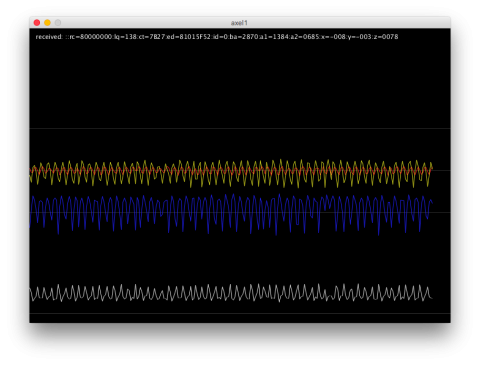Click the ba=2870 battery value

click(245, 37)
